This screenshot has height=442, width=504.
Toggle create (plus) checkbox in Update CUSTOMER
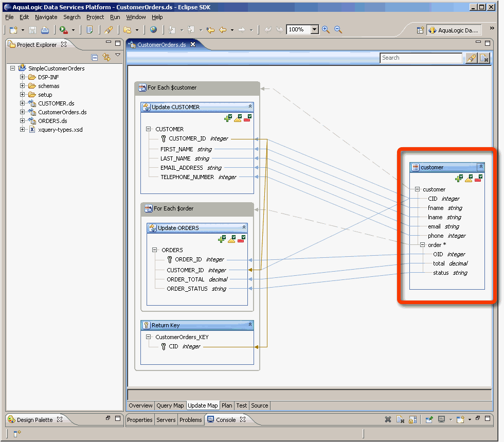[x=228, y=118]
